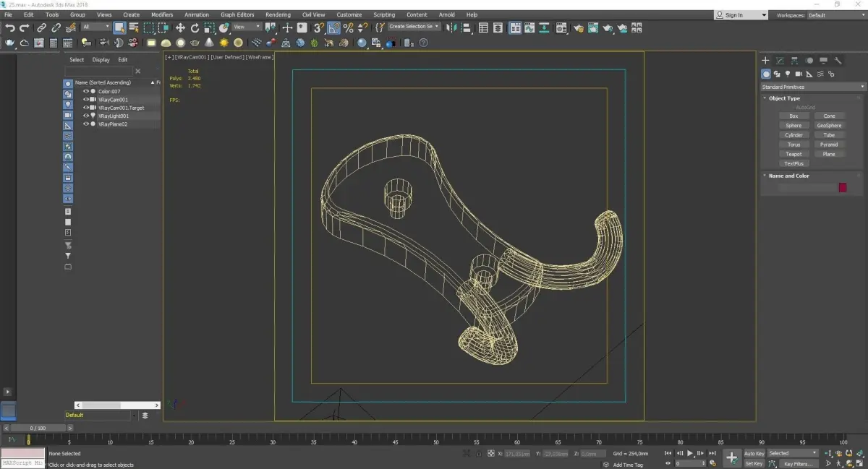Click the Select and Link chain icon

41,27
